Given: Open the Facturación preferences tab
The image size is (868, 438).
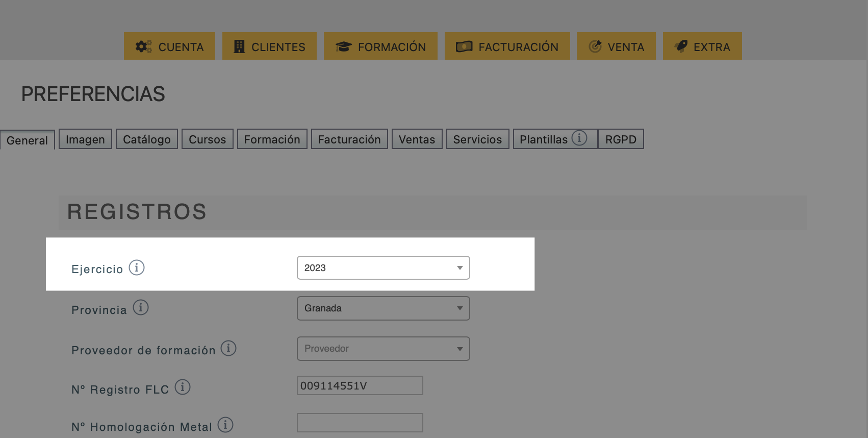Looking at the screenshot, I should pos(349,139).
